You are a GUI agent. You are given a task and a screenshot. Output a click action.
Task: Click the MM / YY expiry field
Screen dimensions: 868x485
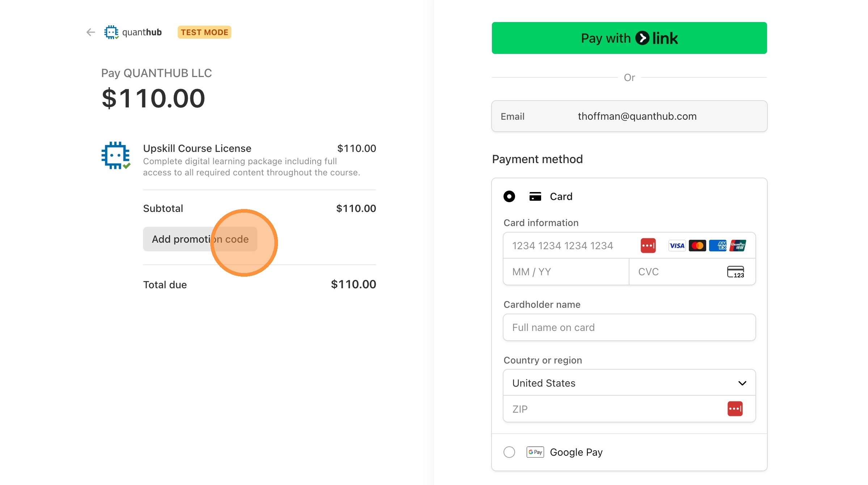[x=565, y=272]
